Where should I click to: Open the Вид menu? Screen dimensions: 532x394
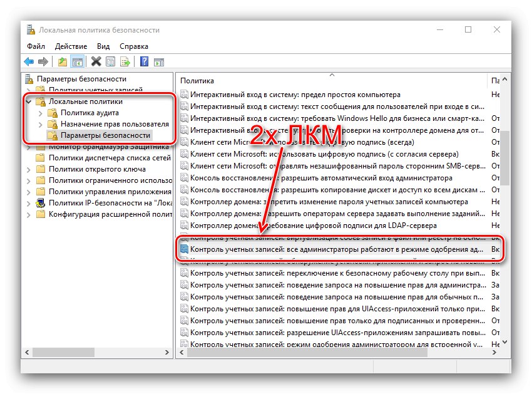point(103,46)
